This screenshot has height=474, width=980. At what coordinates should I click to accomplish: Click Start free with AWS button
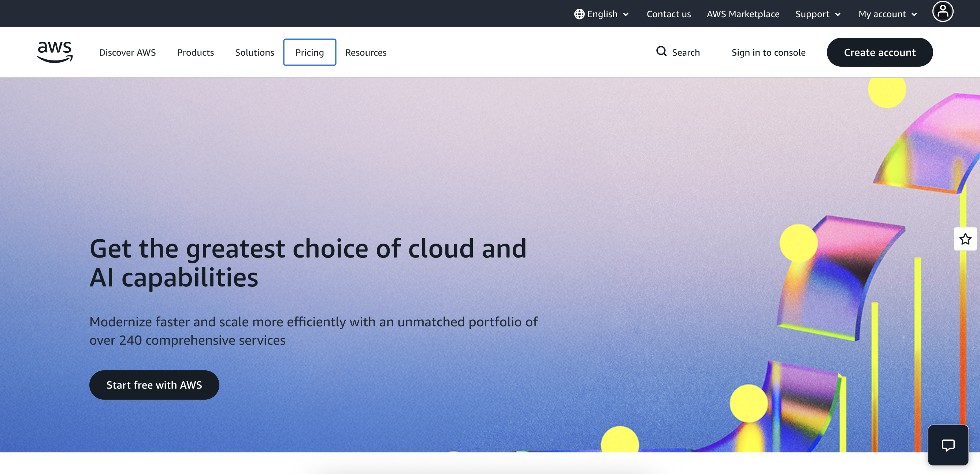click(154, 385)
